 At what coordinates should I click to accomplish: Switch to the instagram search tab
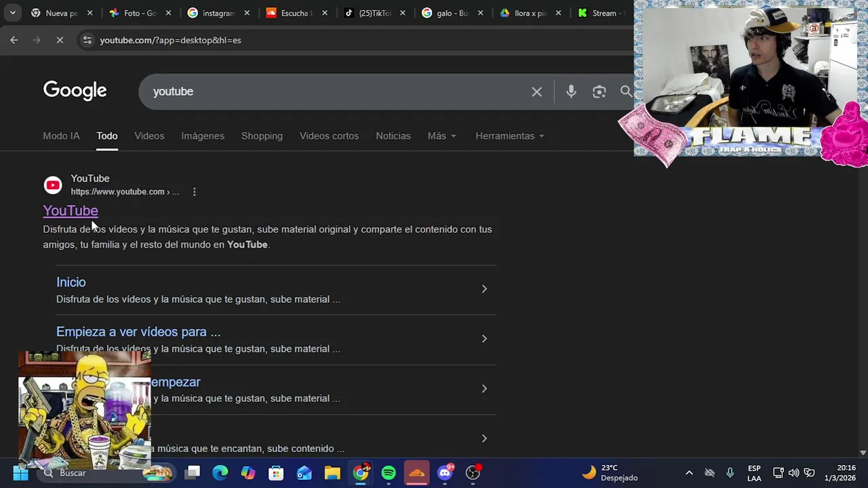pos(218,13)
